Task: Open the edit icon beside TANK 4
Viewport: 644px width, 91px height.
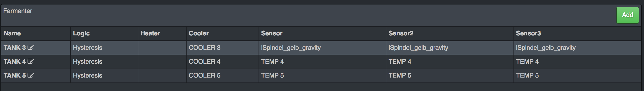Action: [30, 61]
